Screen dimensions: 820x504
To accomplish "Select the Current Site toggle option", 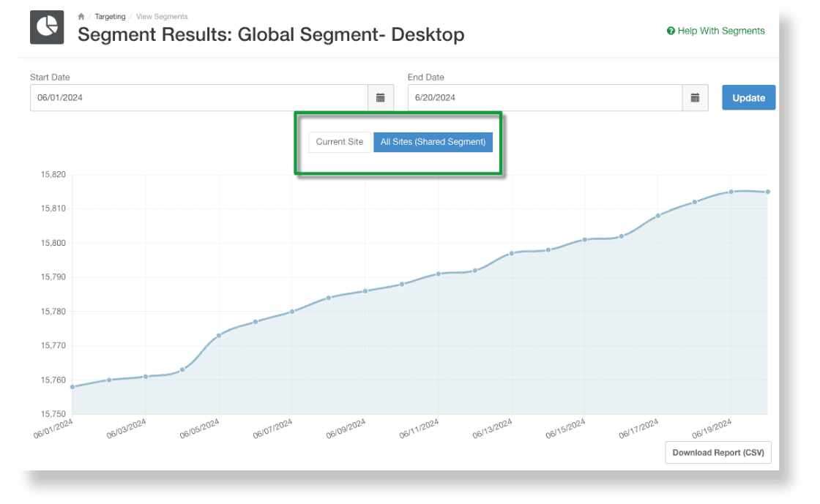I will [x=340, y=142].
